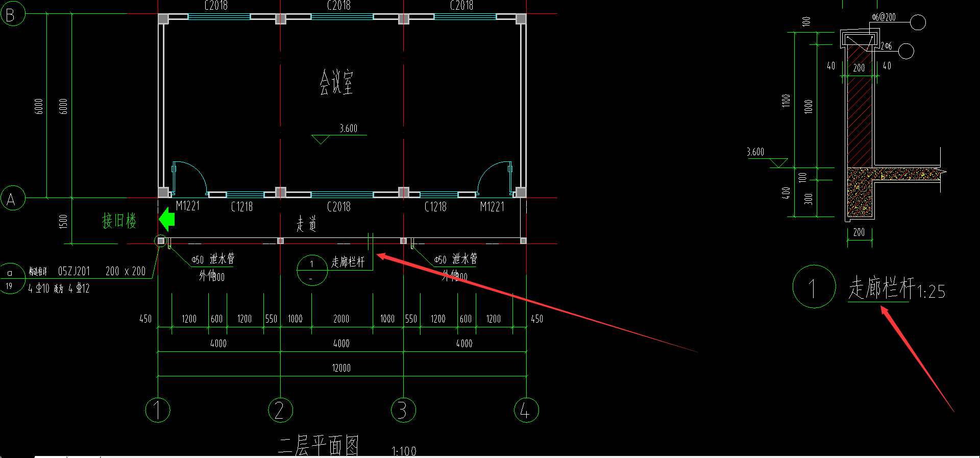Click the reference text 05ZJ201
980x458 pixels.
(74, 271)
